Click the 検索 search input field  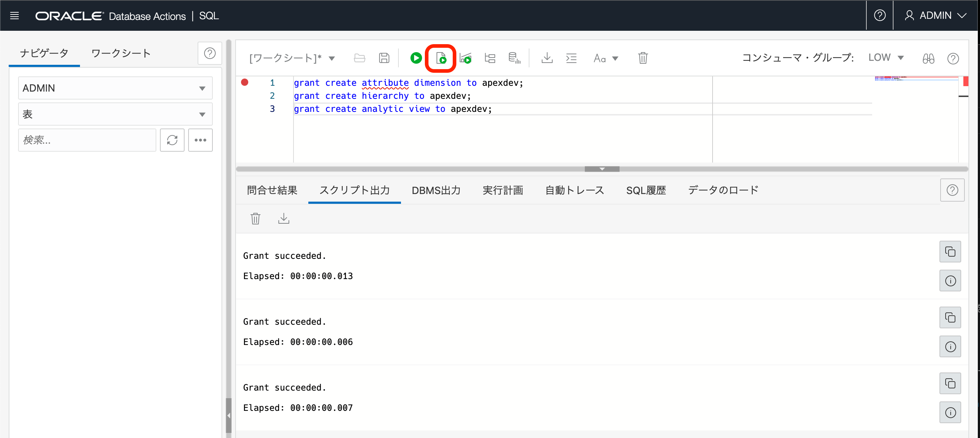87,140
